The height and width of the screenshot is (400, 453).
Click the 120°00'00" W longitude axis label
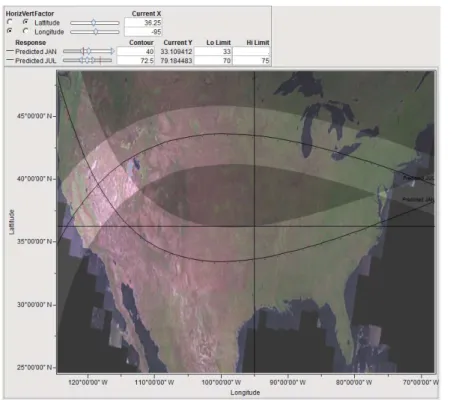pyautogui.click(x=88, y=382)
